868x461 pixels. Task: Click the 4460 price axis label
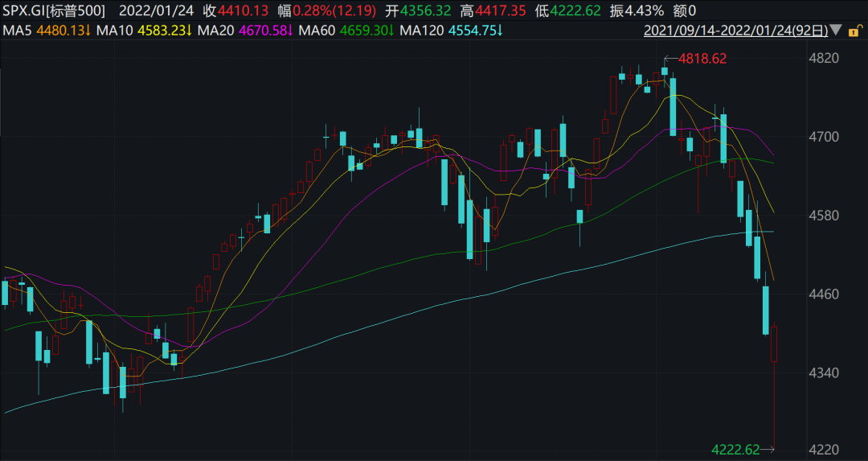824,294
